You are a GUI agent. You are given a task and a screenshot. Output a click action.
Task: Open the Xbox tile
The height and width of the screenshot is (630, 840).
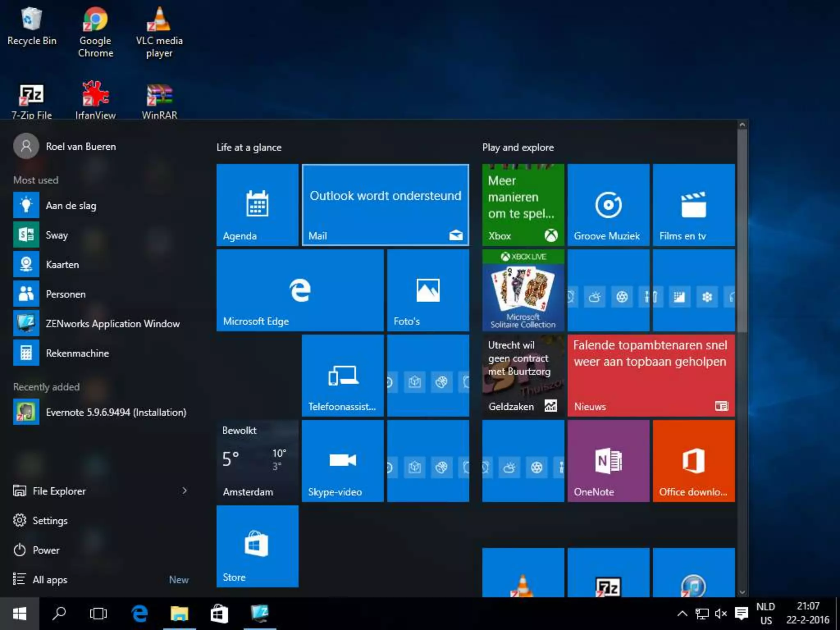(523, 205)
